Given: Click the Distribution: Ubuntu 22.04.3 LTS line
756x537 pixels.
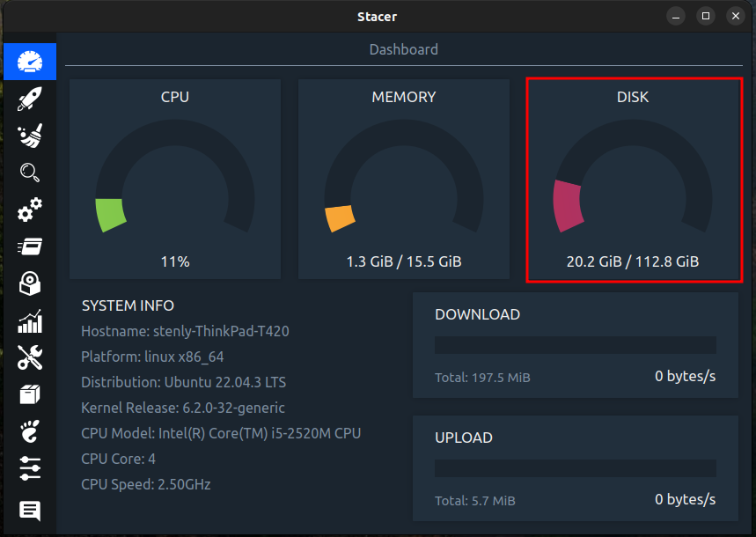Looking at the screenshot, I should tap(183, 383).
